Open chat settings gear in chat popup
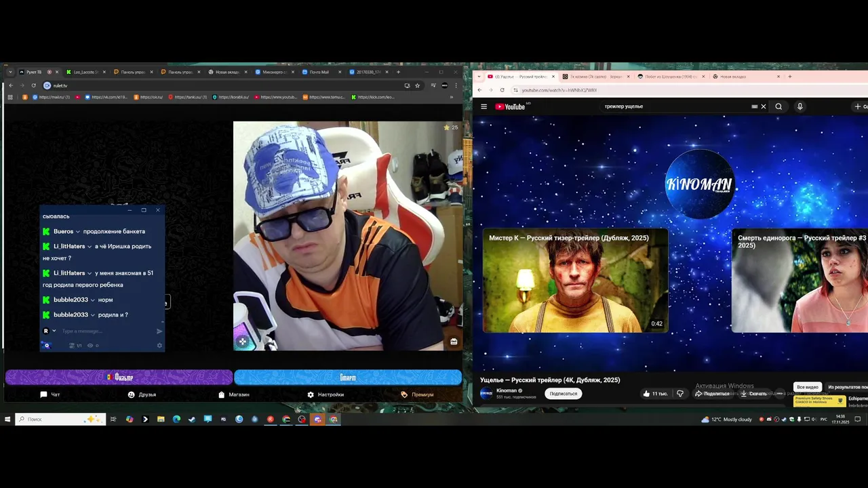Screen dimensions: 868x488 click(159, 346)
